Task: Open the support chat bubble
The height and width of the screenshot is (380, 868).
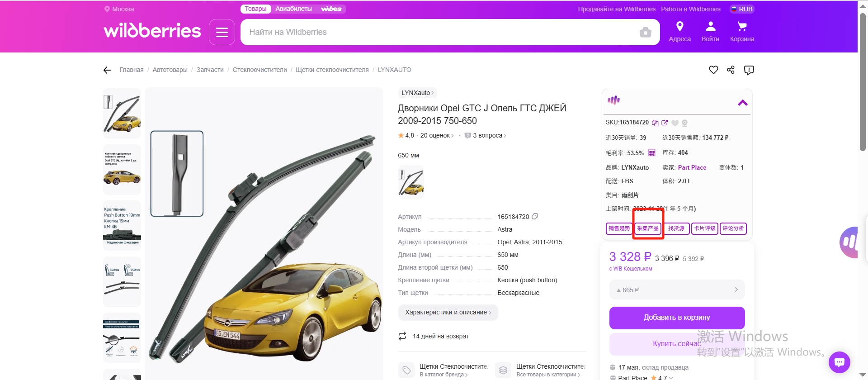Action: click(840, 362)
